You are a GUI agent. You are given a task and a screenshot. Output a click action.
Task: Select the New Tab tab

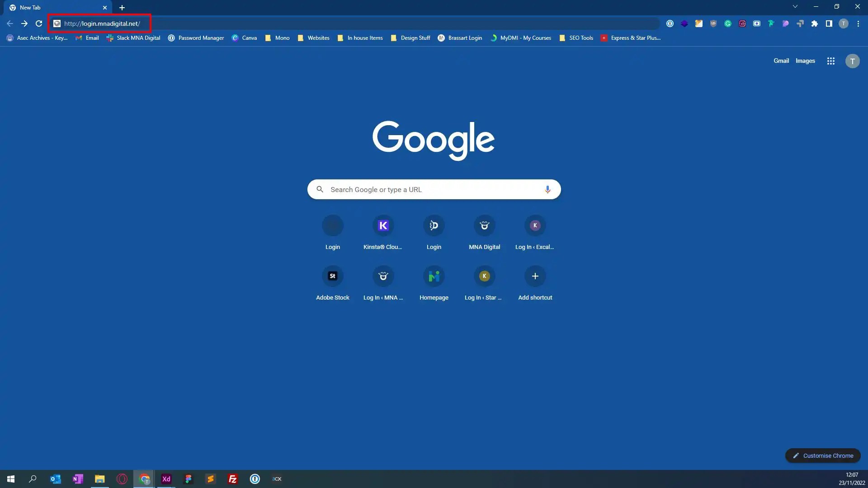54,8
